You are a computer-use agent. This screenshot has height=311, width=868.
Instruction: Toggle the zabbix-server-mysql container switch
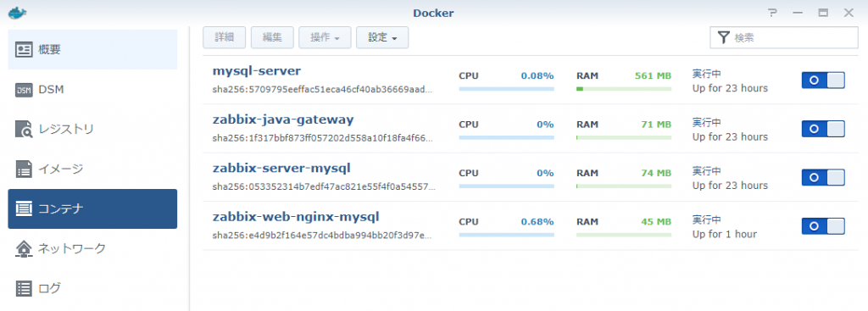click(823, 178)
